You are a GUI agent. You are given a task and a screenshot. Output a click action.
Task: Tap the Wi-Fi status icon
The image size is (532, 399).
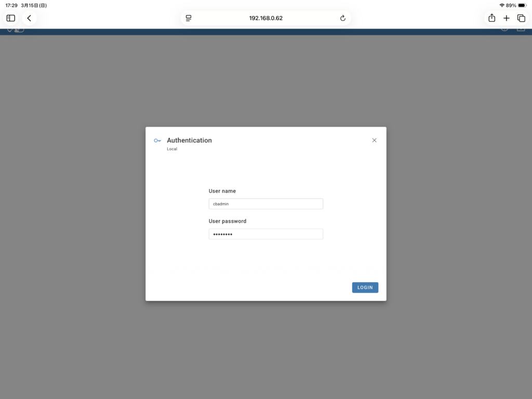(501, 5)
